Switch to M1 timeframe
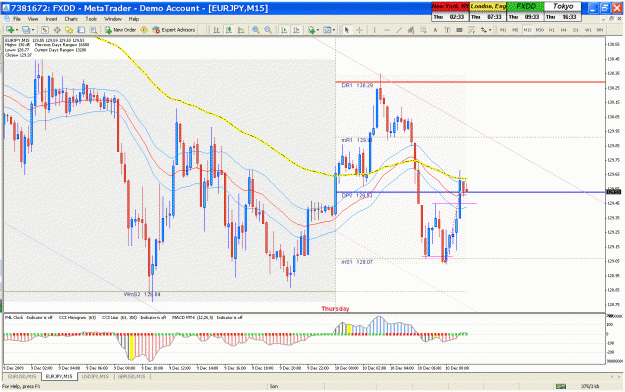This screenshot has height=392, width=625. click(x=503, y=30)
